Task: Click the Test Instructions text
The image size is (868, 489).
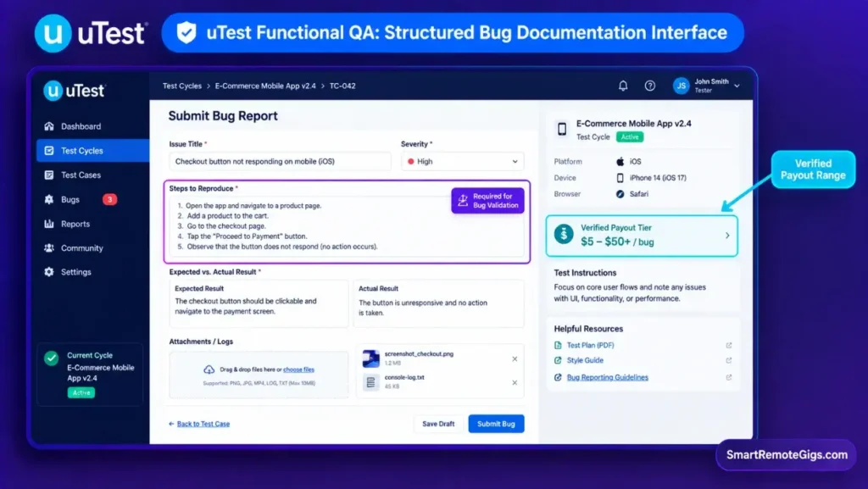Action: pos(630,292)
